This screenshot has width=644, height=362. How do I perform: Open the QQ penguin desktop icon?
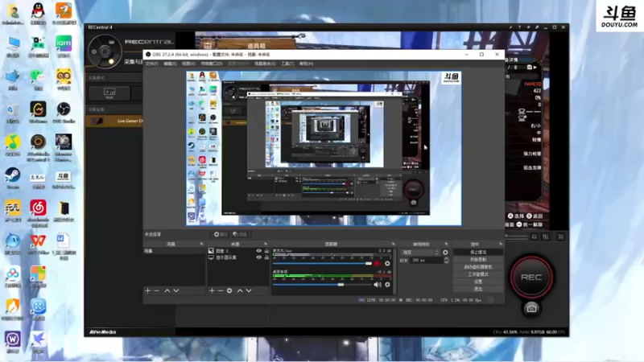[38, 14]
